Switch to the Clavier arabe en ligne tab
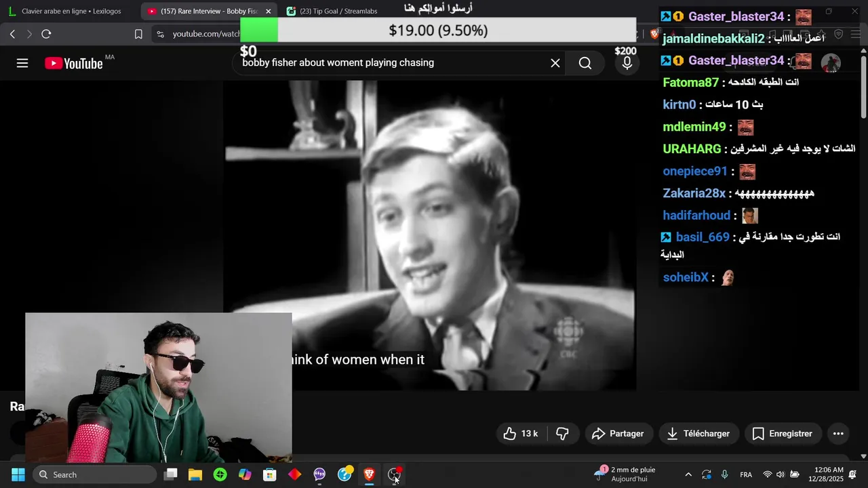 [x=70, y=11]
